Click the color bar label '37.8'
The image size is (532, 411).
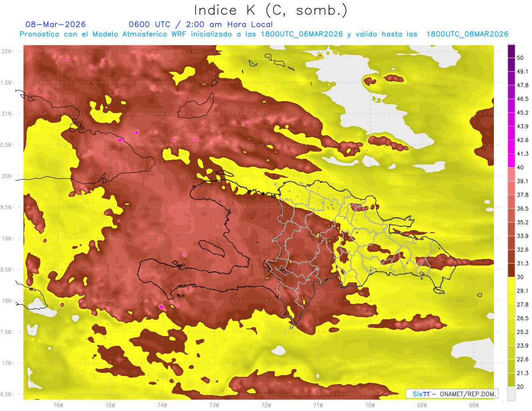pyautogui.click(x=523, y=195)
